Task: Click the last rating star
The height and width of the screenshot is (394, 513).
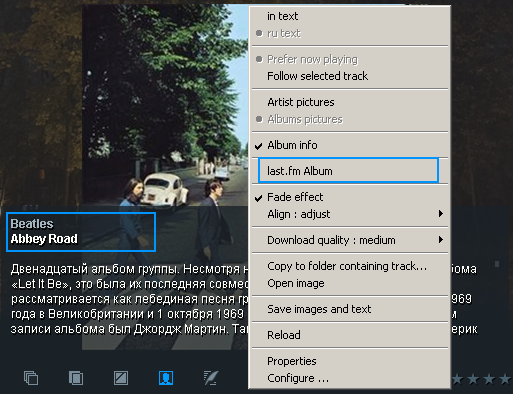Action: [x=505, y=379]
